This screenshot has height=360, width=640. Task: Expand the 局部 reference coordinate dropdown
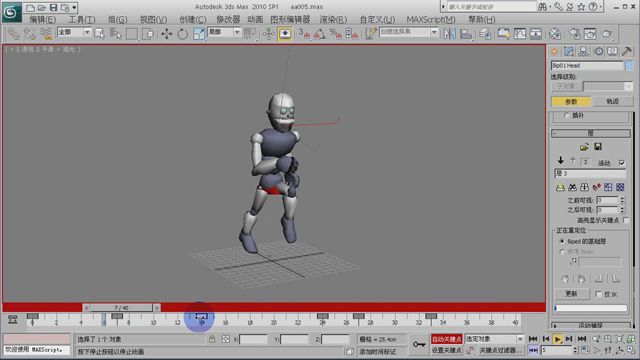[224, 32]
